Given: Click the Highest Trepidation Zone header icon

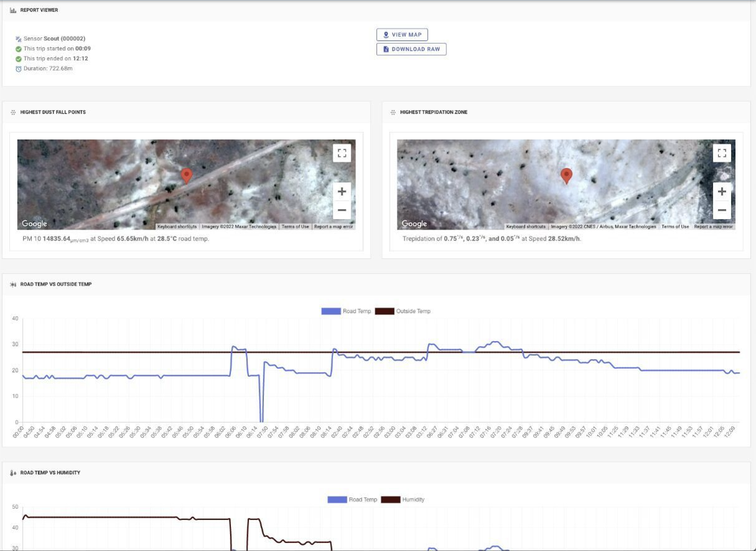Looking at the screenshot, I should [x=393, y=112].
